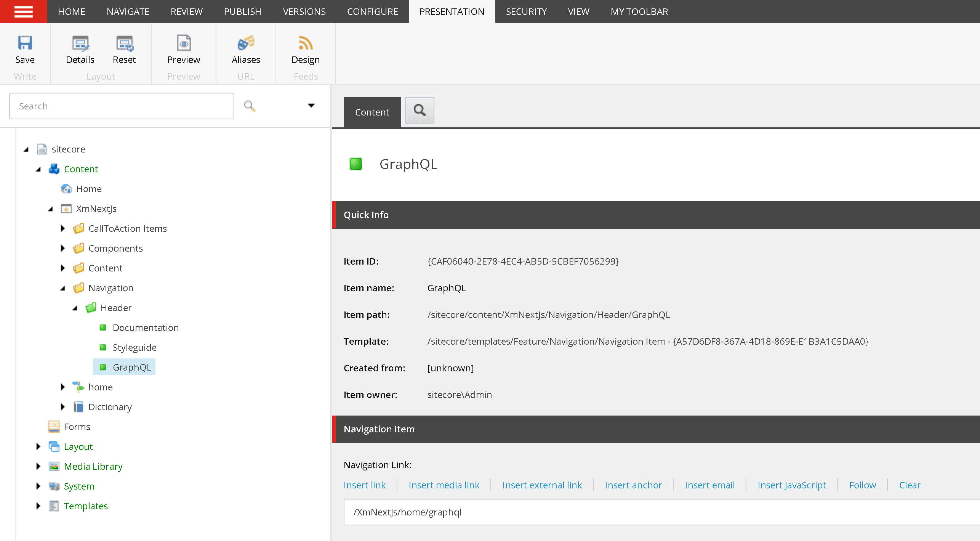The height and width of the screenshot is (541, 980).
Task: Click the Reset layout icon
Action: [124, 43]
